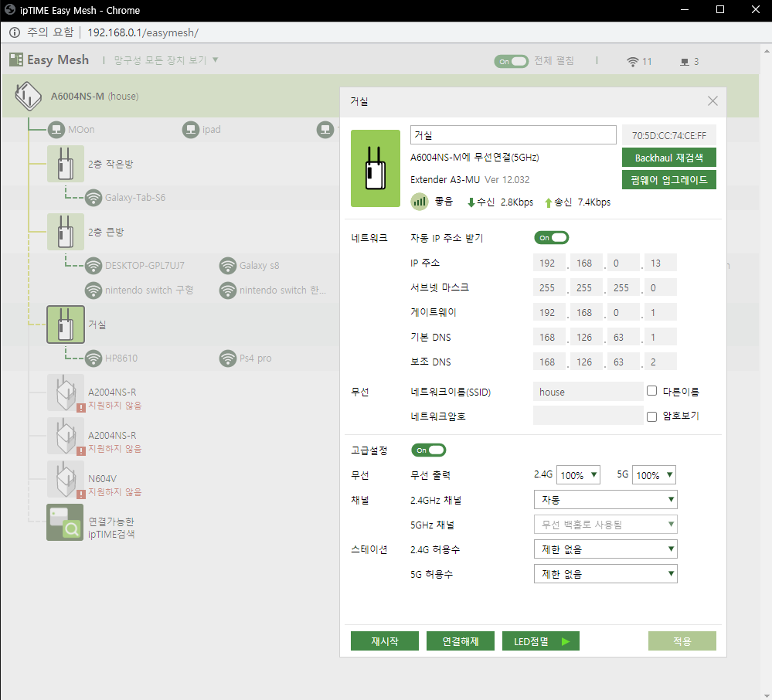This screenshot has width=772, height=700.
Task: Click the Galaxy-Tab-S6 wifi icon
Action: point(94,197)
